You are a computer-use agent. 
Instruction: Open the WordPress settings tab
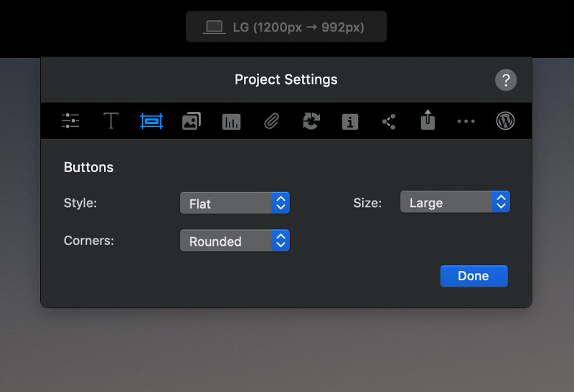click(x=505, y=120)
